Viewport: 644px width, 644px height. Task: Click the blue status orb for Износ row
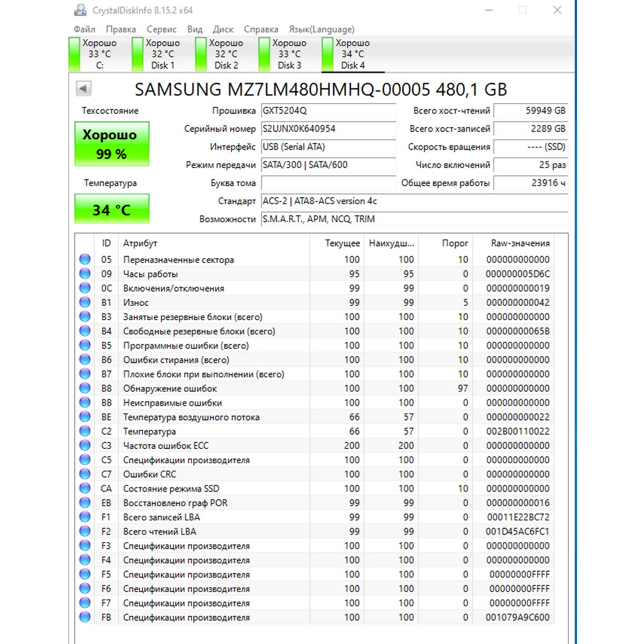click(x=85, y=302)
